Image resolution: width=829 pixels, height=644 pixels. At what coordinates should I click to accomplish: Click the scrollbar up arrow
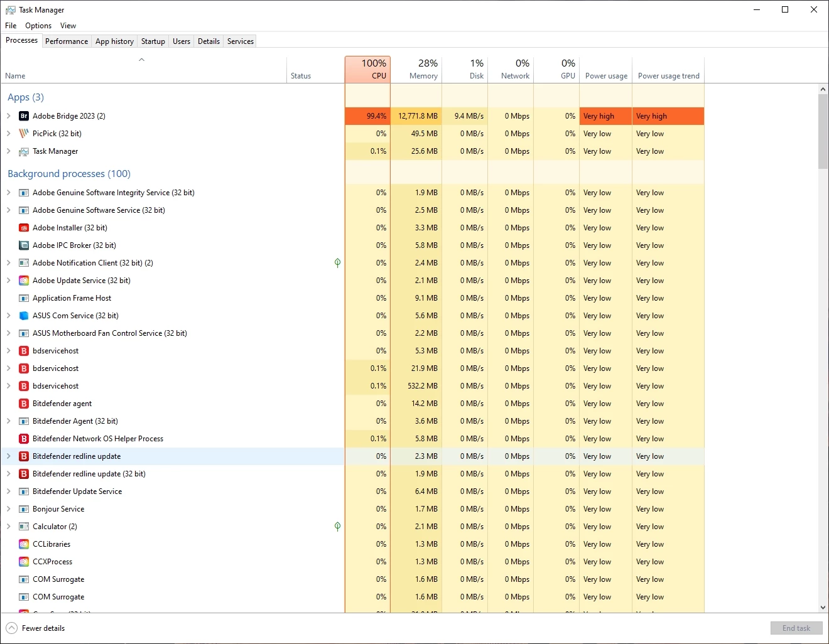(823, 89)
